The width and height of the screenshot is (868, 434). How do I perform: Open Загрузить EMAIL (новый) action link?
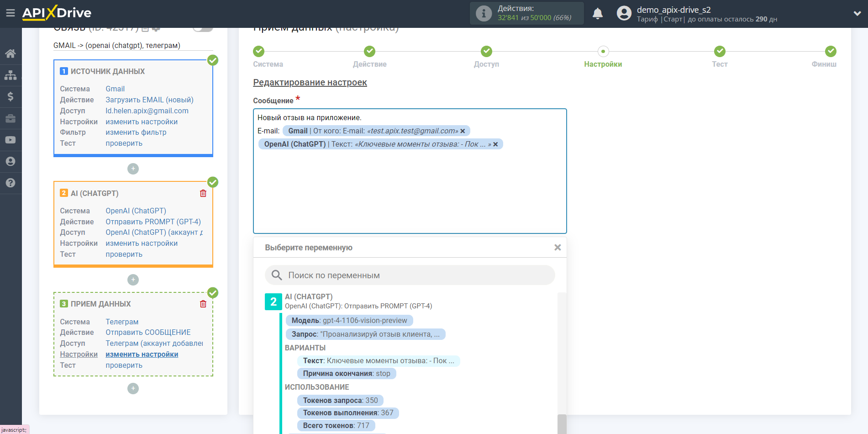tap(149, 100)
